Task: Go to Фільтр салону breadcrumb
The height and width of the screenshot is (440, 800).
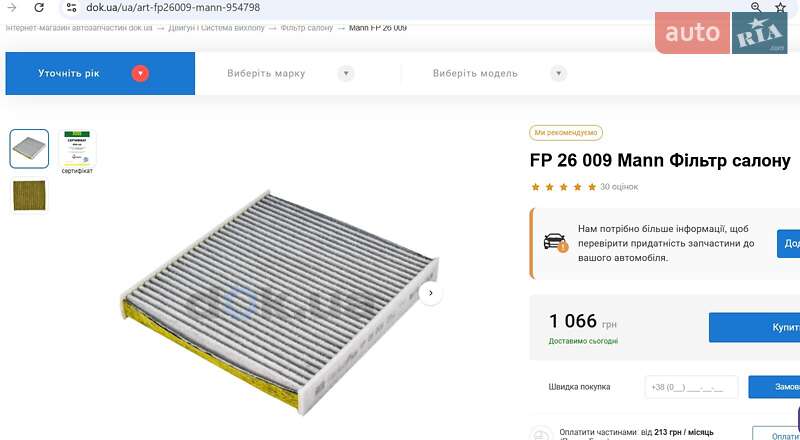Action: [306, 28]
